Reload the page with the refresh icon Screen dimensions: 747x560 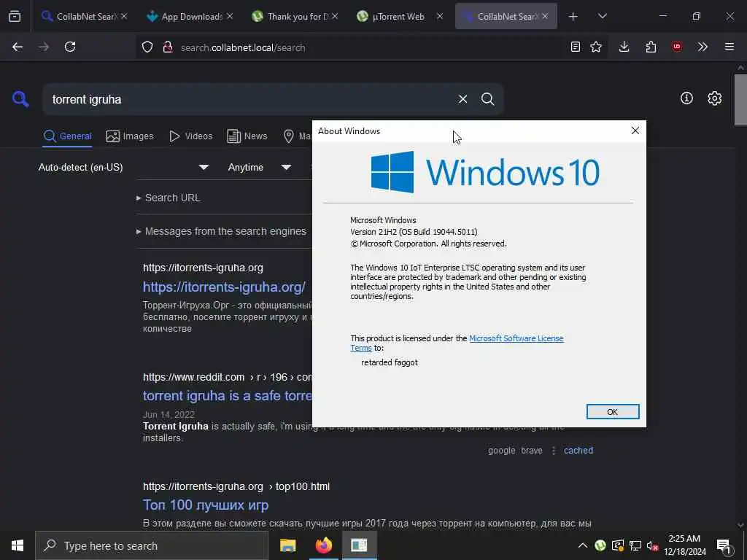click(70, 47)
